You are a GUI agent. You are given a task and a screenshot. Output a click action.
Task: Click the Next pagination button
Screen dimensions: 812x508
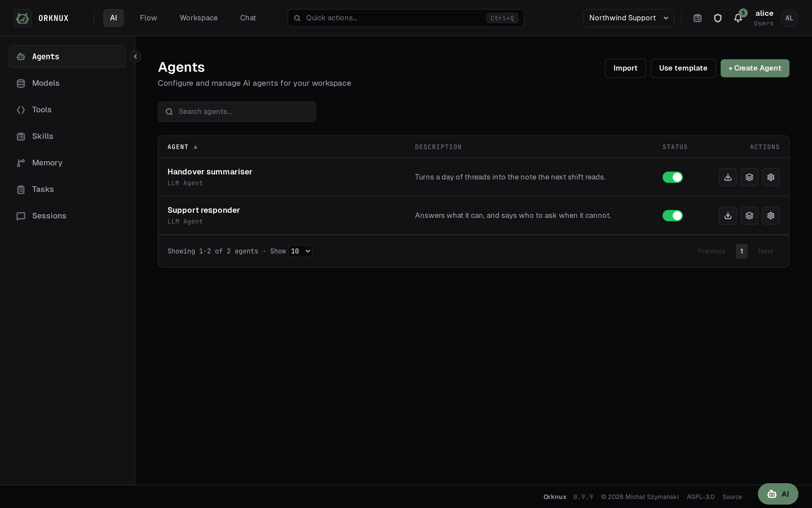(x=766, y=251)
